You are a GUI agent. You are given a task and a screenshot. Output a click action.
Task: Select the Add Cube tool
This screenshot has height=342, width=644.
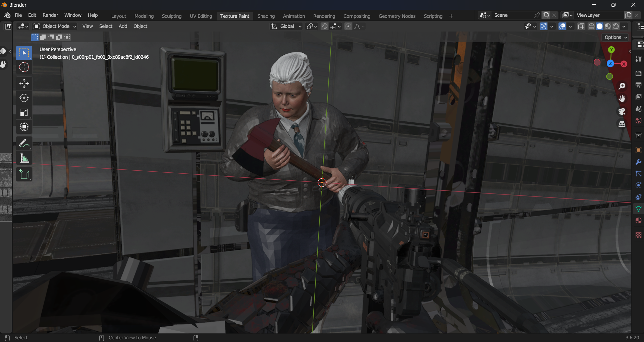24,174
